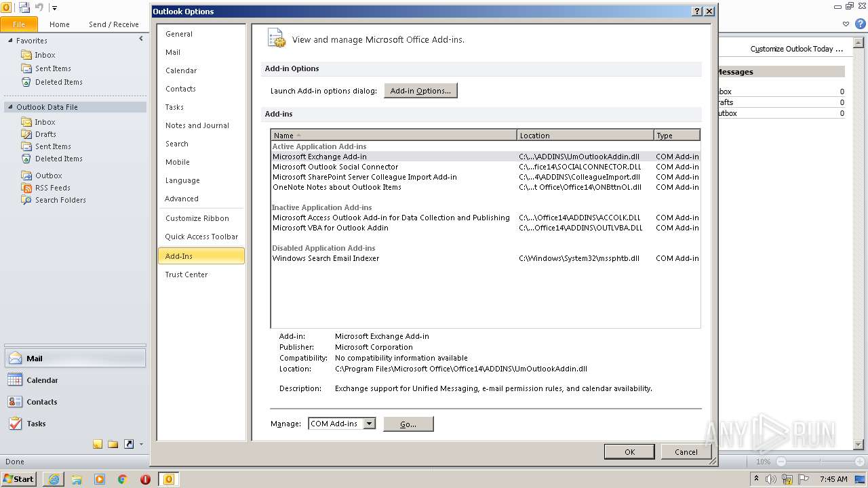Image resolution: width=868 pixels, height=488 pixels.
Task: Click the Favorites Deleted Items recycle icon
Action: (26, 82)
